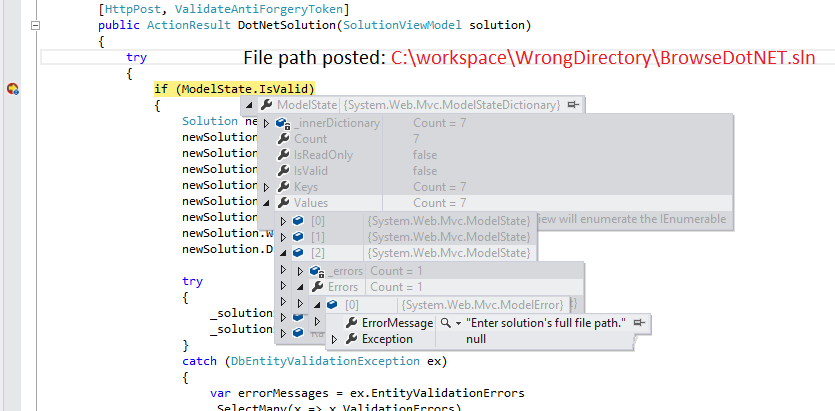
Task: Collapse the ModelState root node
Action: tap(250, 105)
